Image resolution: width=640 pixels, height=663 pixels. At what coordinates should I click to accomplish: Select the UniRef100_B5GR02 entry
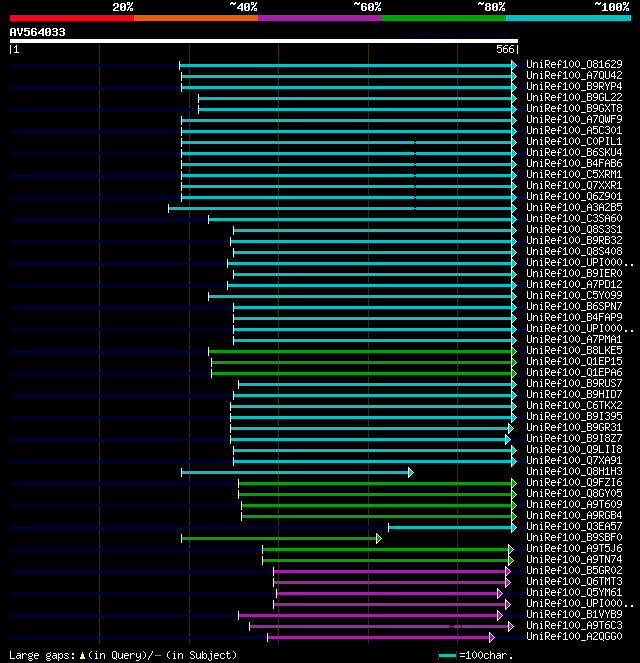click(574, 570)
